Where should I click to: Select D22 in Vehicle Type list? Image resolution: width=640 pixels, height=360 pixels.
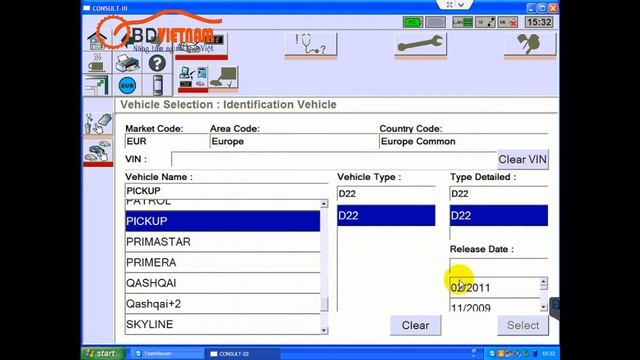[x=386, y=216]
